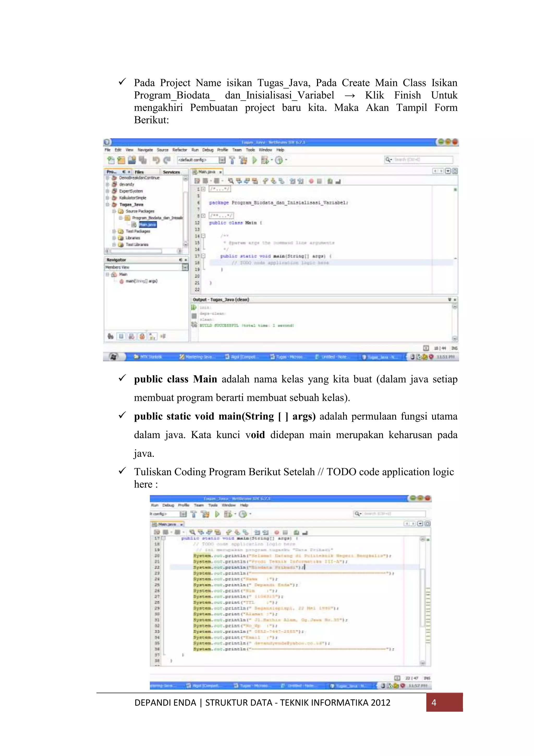
Task: Toggle Show Static Members filter in Navigator
Action: pyautogui.click(x=132, y=336)
